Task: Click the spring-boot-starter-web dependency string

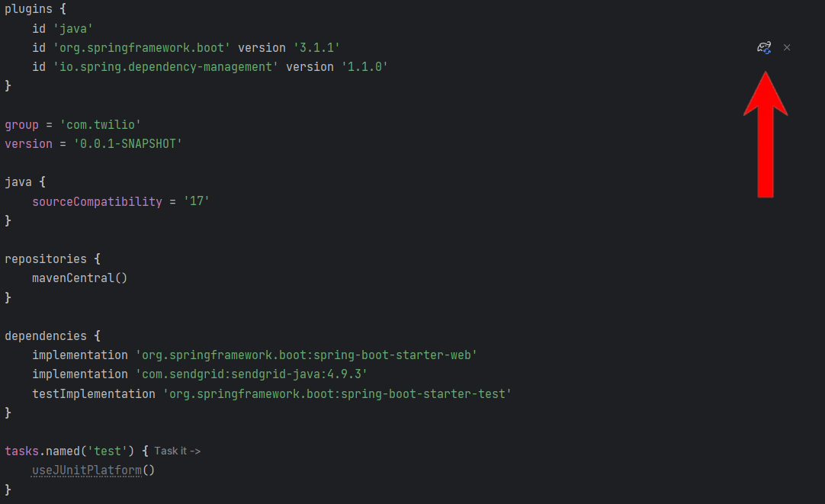Action: [307, 355]
